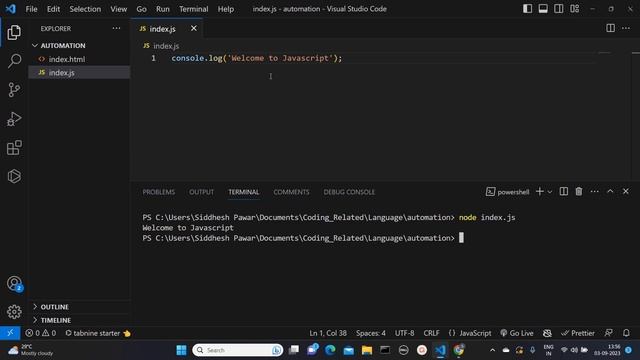Toggle the secondary side bar layout icon
This screenshot has width=640, height=360.
click(558, 9)
